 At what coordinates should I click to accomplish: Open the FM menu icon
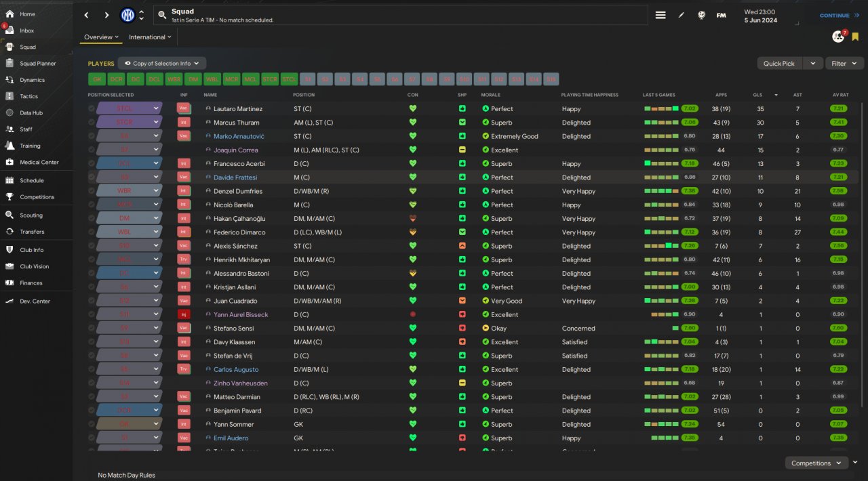coord(721,15)
